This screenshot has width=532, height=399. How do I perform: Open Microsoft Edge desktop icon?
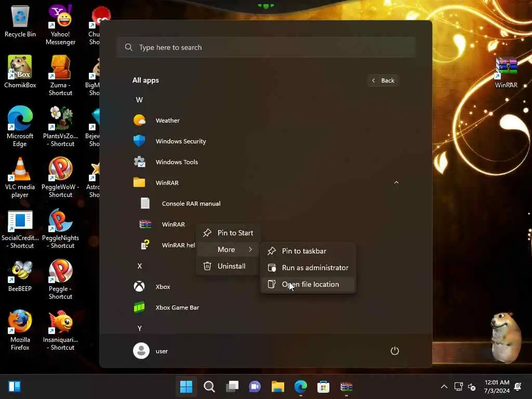[20, 127]
